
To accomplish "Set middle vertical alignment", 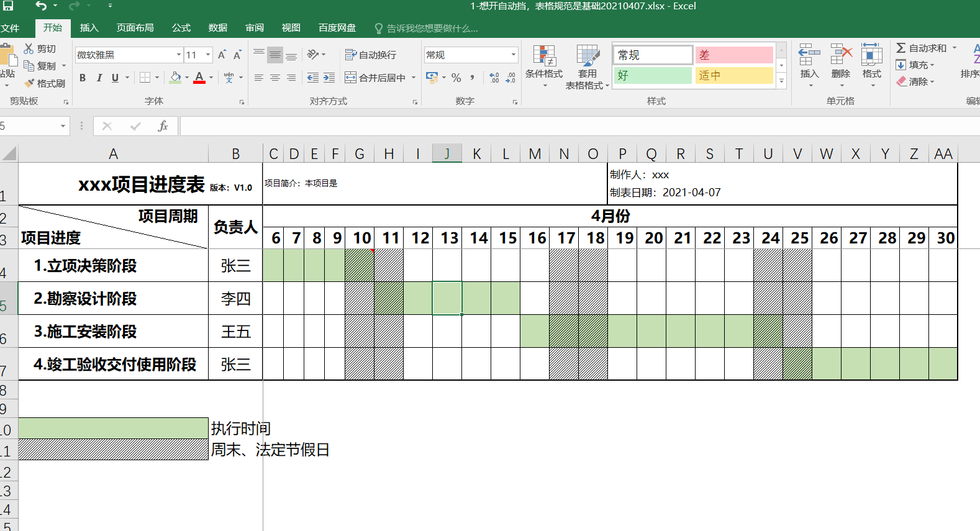I will point(275,55).
